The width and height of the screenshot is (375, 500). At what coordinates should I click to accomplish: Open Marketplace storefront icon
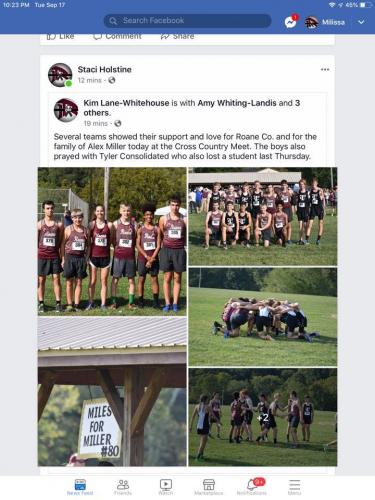coord(209,487)
